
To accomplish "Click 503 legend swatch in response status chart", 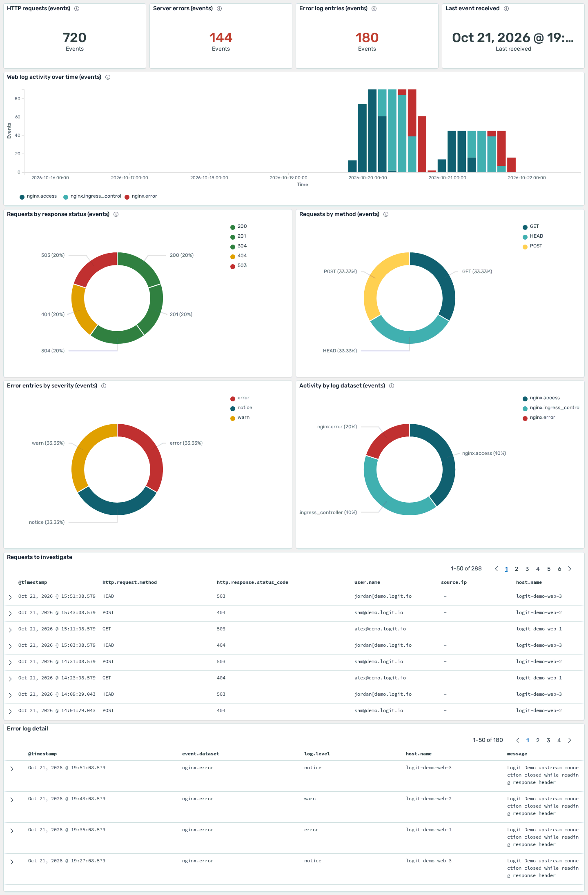I will pyautogui.click(x=233, y=266).
